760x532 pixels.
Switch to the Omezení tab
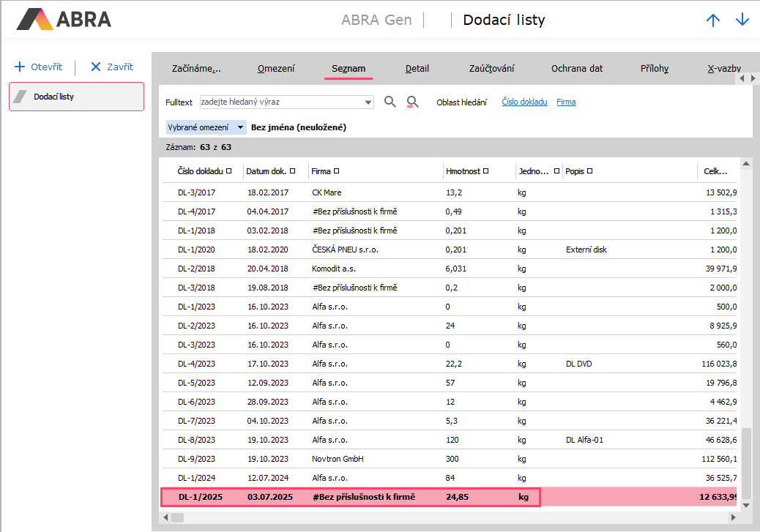(x=276, y=69)
